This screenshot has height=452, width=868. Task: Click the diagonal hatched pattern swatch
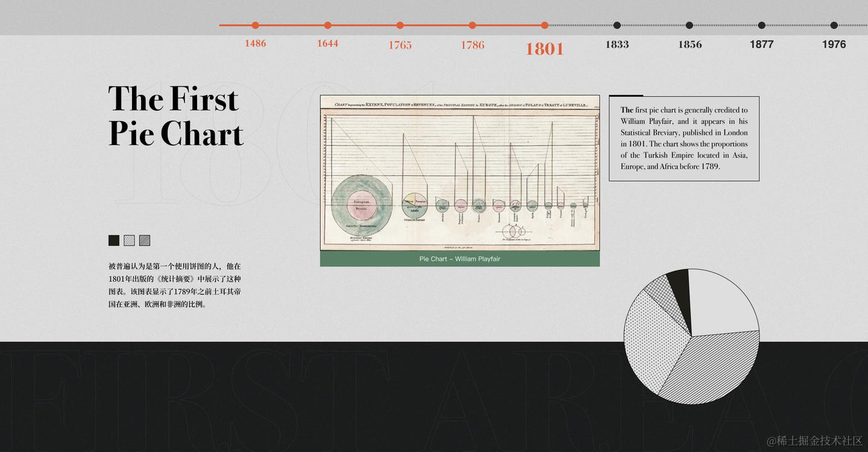pyautogui.click(x=145, y=240)
